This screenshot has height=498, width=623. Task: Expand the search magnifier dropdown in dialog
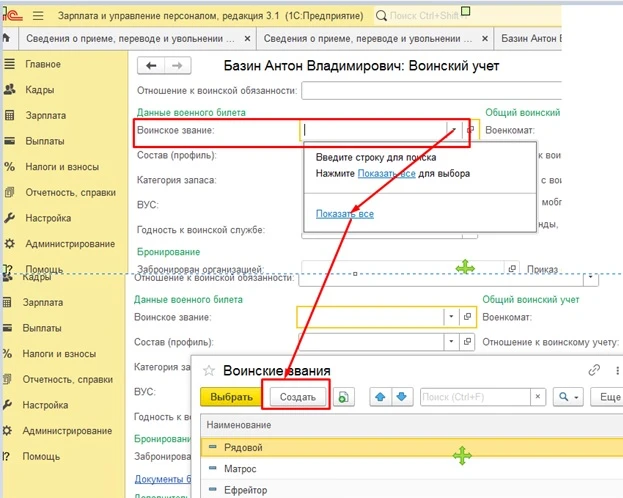(x=568, y=397)
